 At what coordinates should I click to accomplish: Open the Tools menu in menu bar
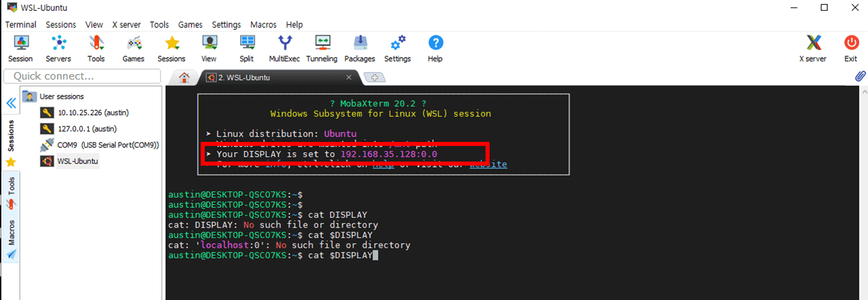click(159, 24)
